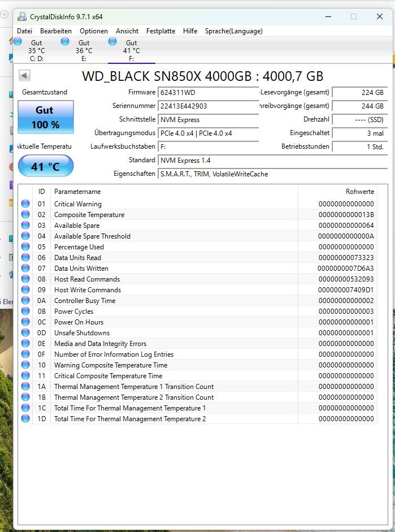The image size is (395, 532).
Task: Click status icon of row ID 1D
Action: point(25,418)
